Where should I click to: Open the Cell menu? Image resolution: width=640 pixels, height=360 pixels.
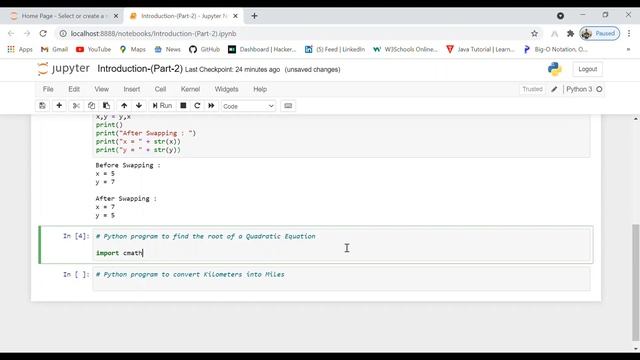160,89
